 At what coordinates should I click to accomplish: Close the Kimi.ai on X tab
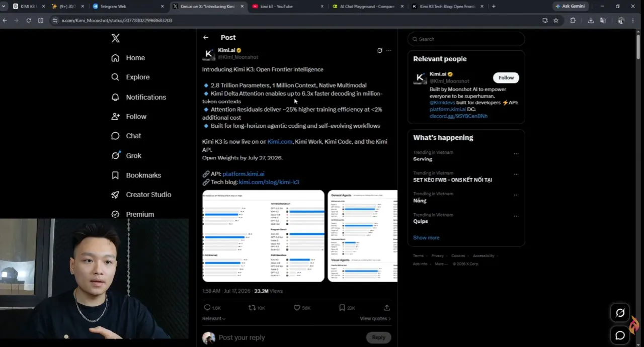242,7
